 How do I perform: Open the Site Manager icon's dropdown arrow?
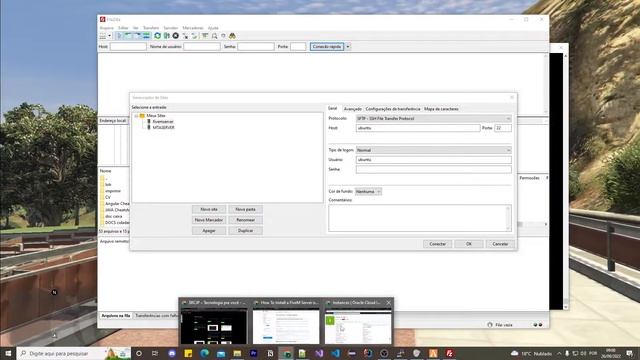[x=109, y=36]
